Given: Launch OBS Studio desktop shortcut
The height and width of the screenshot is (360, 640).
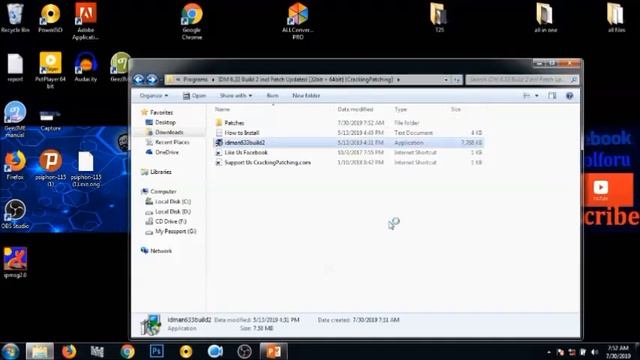Looking at the screenshot, I should [15, 214].
